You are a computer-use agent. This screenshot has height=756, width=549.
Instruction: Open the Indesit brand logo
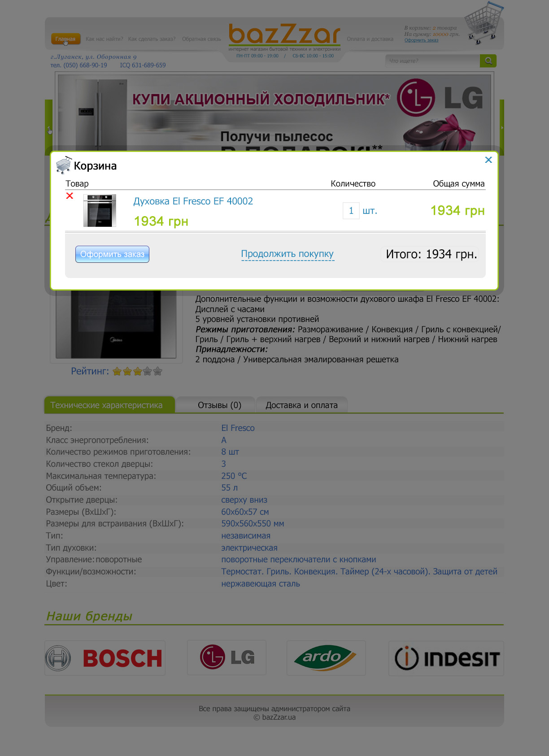(x=446, y=658)
